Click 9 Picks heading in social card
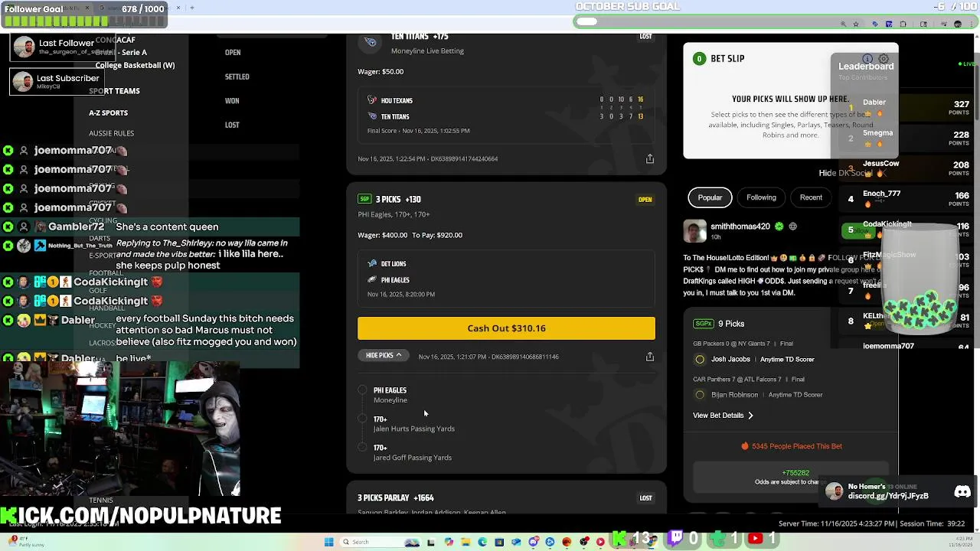 click(731, 324)
